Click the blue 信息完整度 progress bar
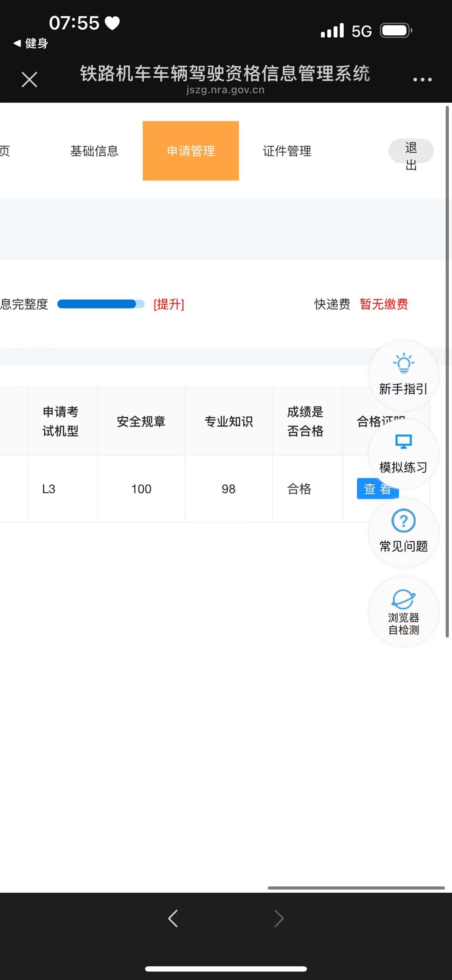452x980 pixels. click(x=101, y=304)
